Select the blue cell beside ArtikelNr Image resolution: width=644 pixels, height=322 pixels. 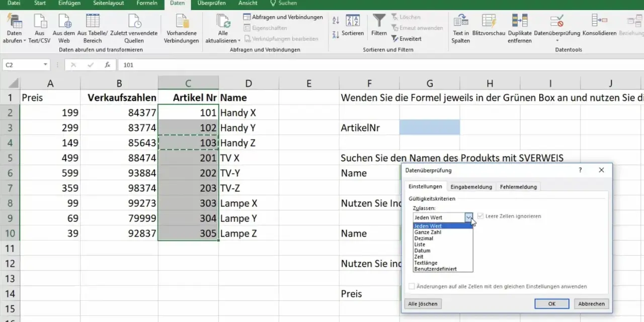(430, 127)
